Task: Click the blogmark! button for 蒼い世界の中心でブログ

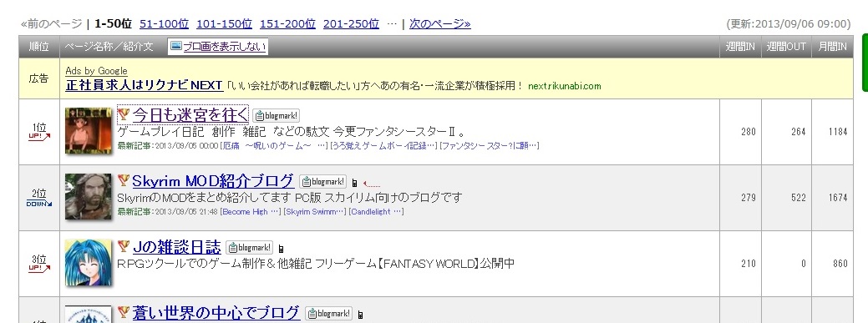Action: [329, 313]
